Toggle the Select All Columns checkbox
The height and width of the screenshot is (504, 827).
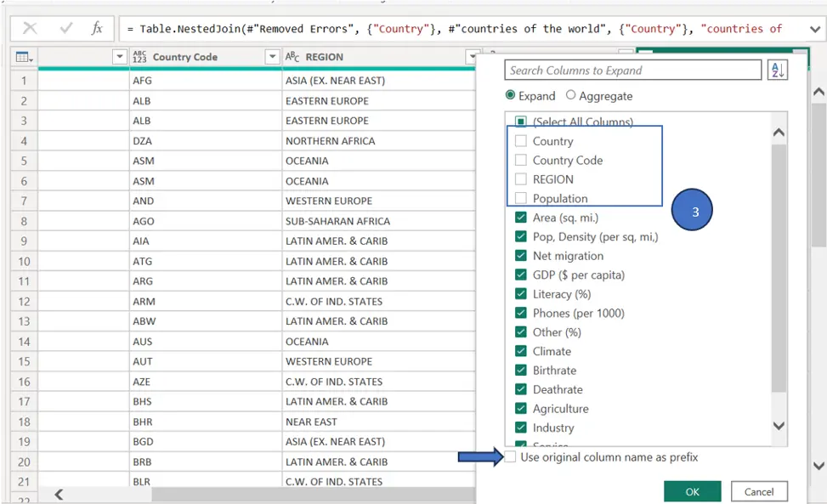520,122
